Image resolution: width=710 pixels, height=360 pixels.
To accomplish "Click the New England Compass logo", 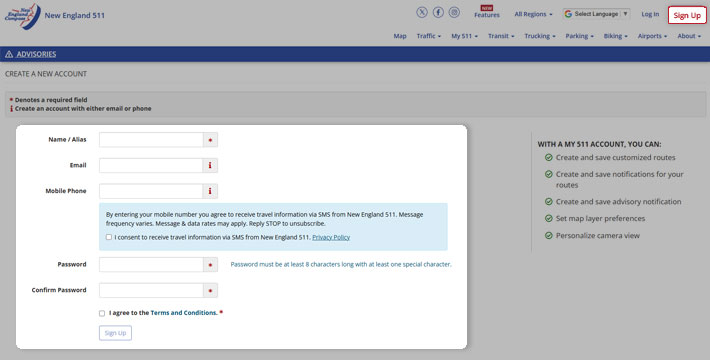I will (23, 16).
